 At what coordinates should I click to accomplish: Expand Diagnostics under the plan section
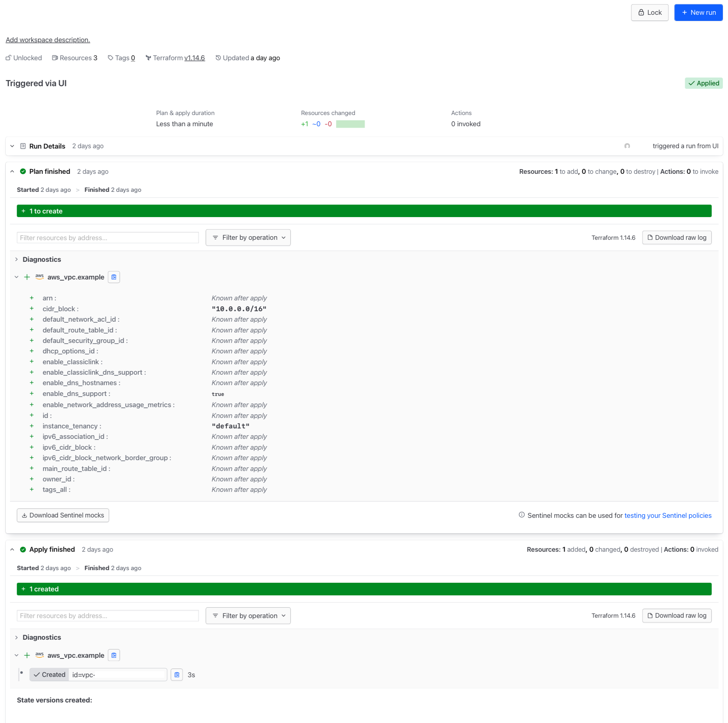point(17,259)
